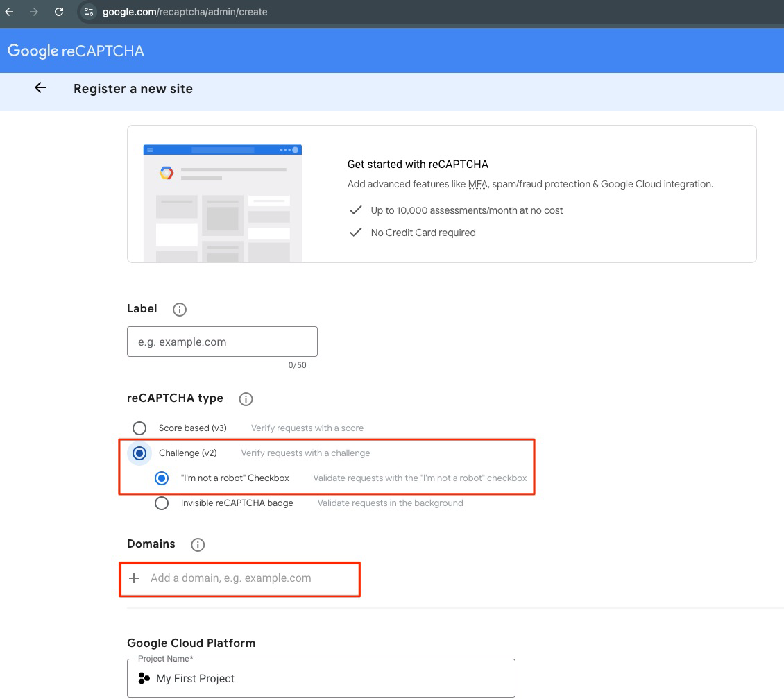
Task: Select the Challenge (v2) radio button
Action: pos(139,453)
